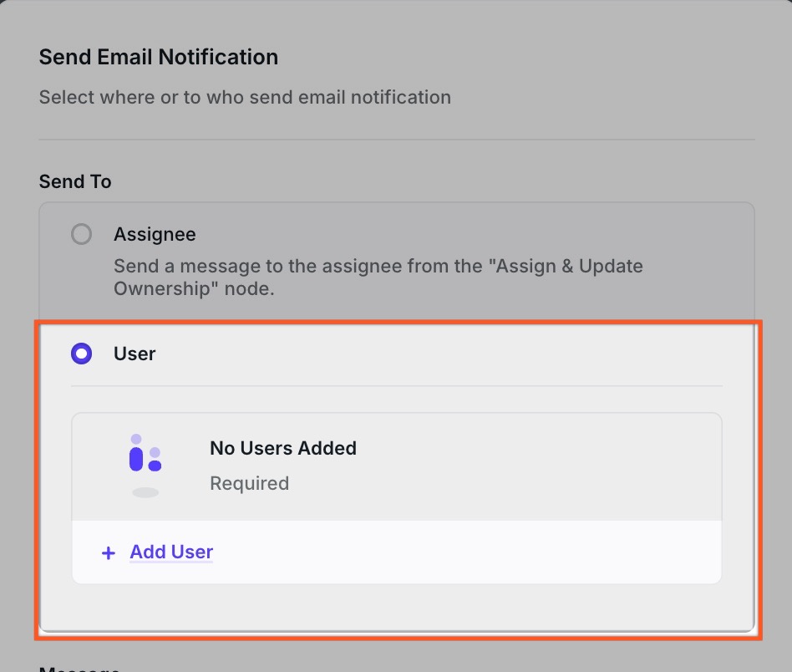Click empty space right of Assignee label
The height and width of the screenshot is (672, 792).
pos(468,234)
